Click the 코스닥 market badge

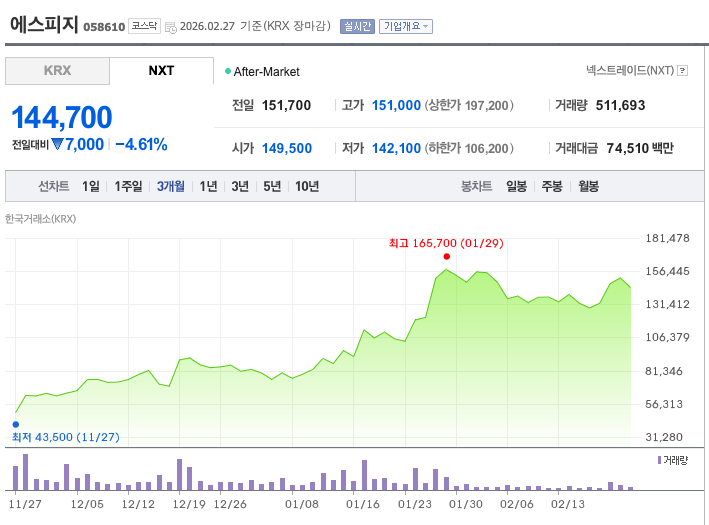point(144,26)
